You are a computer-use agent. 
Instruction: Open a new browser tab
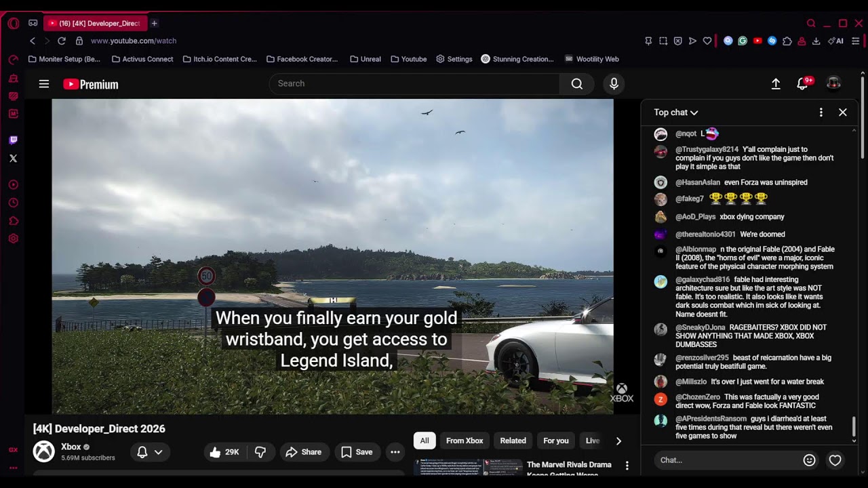tap(154, 23)
